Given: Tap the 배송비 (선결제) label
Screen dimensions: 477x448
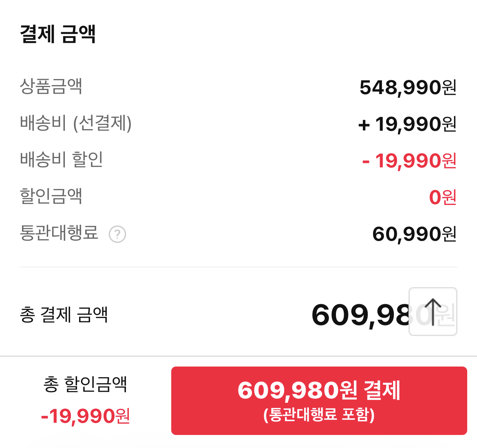Looking at the screenshot, I should pyautogui.click(x=76, y=123).
